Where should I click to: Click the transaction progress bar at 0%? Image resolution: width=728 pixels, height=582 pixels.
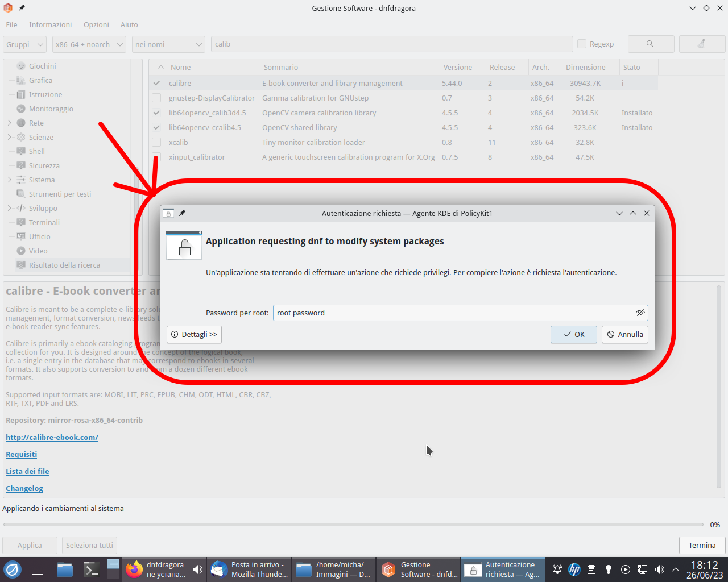[x=353, y=525]
